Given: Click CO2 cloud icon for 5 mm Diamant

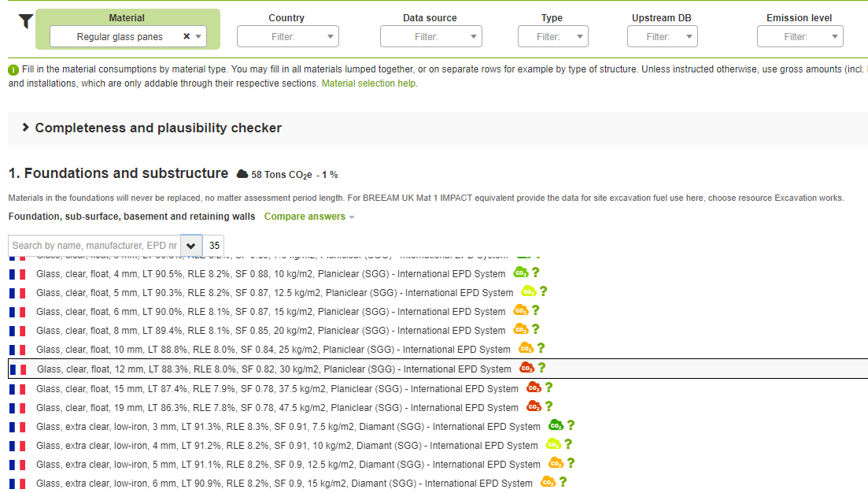Looking at the screenshot, I should [x=556, y=462].
